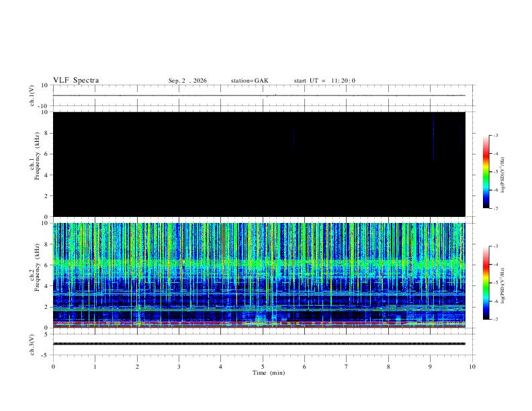The height and width of the screenshot is (411, 532).
Task: Click the ch.2 'Frequency (kHz)' axis label
Action: [x=38, y=267]
